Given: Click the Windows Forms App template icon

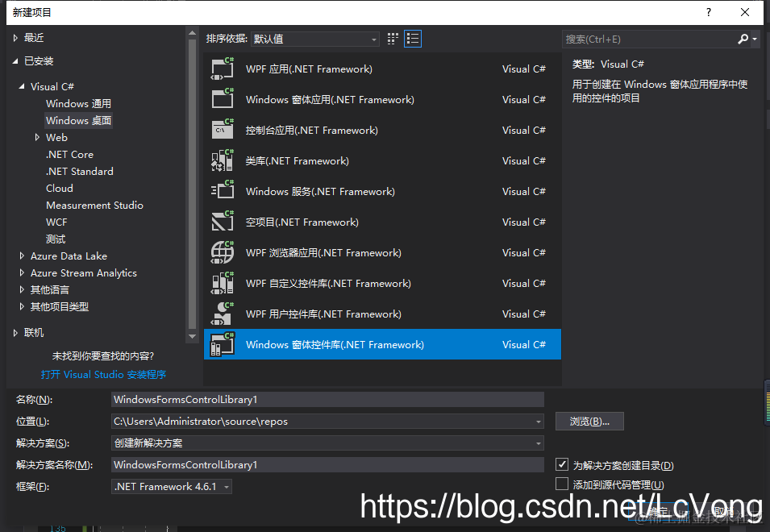Looking at the screenshot, I should 223,99.
